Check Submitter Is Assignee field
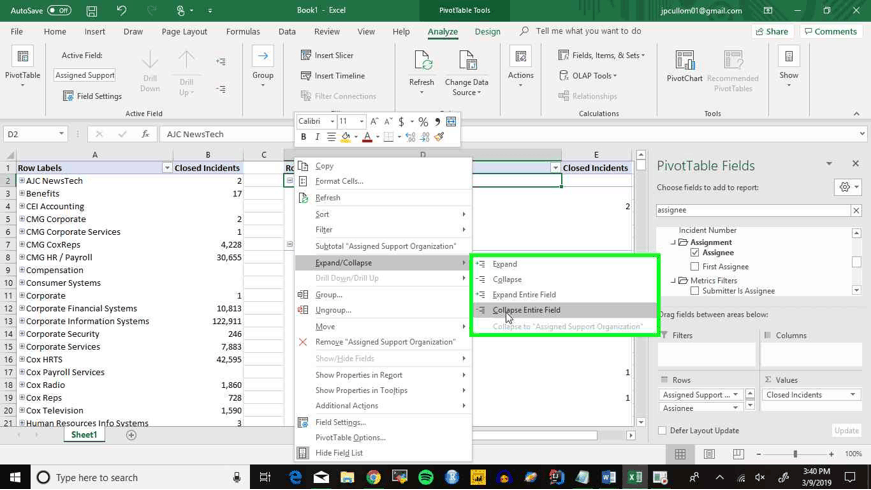 694,291
